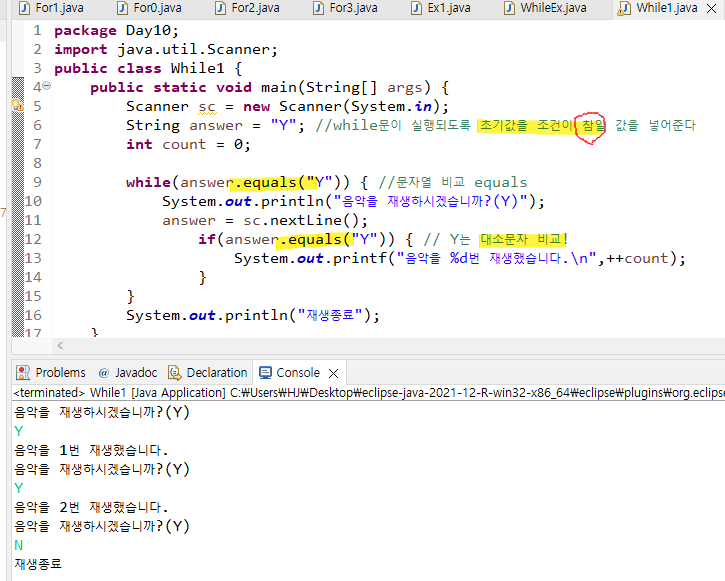Screen dimensions: 725x581
Task: Click the Console monitor icon
Action: pos(265,373)
